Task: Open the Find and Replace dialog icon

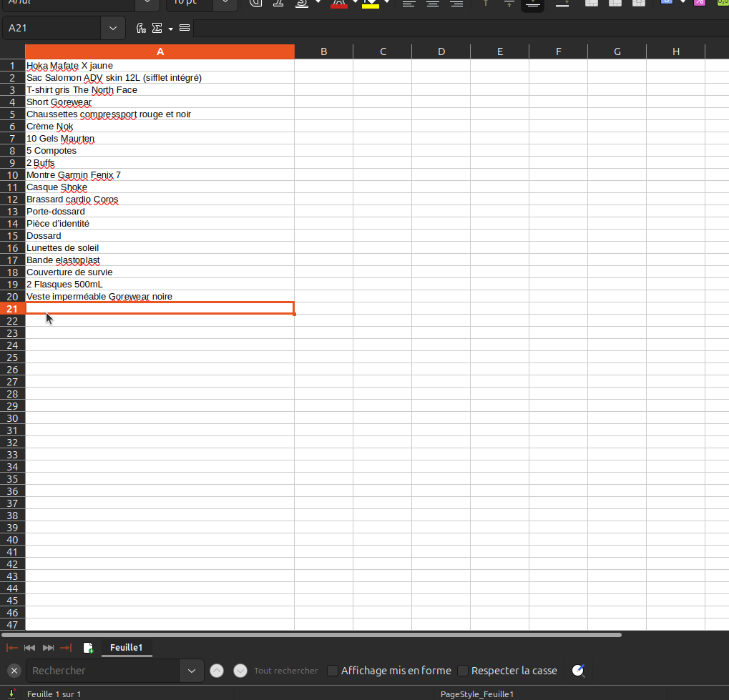Action: pyautogui.click(x=579, y=671)
